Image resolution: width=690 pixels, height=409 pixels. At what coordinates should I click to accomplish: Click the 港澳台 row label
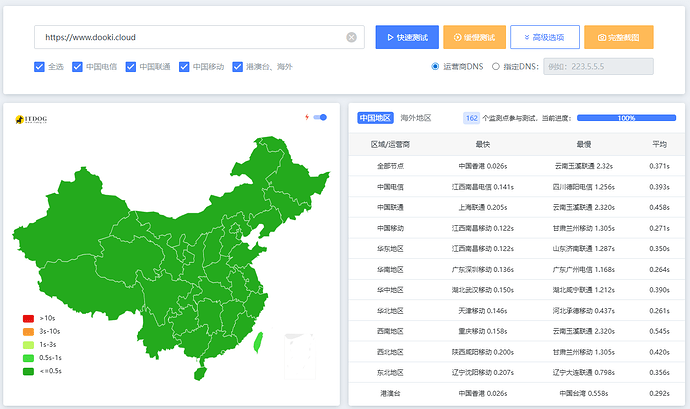390,393
